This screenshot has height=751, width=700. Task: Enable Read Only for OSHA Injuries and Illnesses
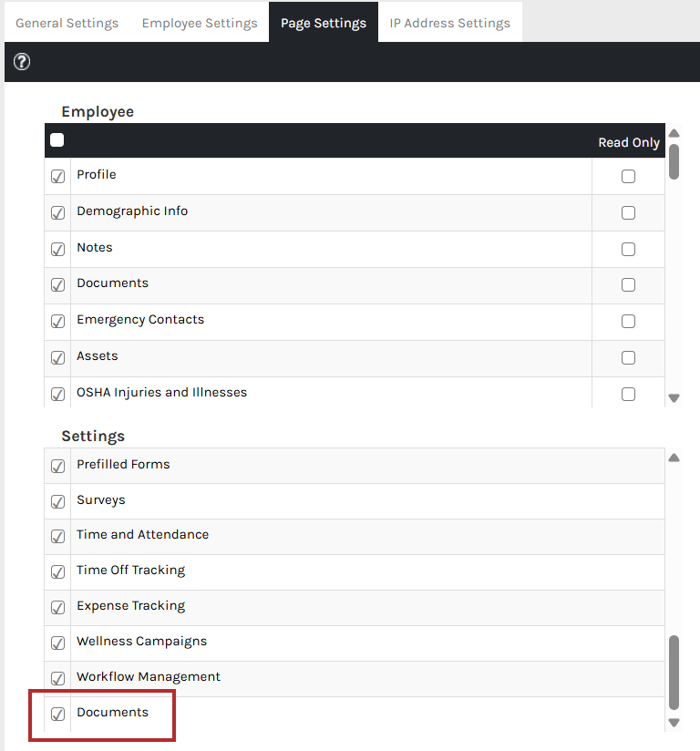coord(628,394)
